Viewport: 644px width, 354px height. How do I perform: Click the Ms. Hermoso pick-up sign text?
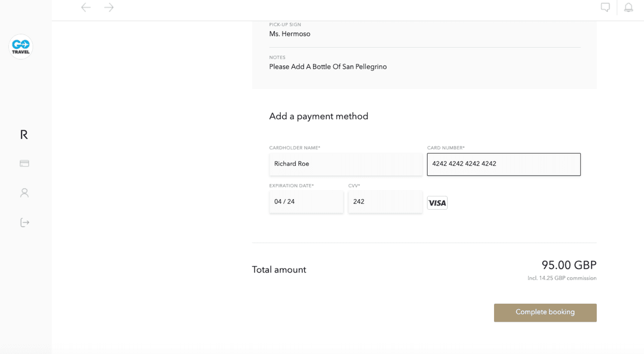click(290, 34)
